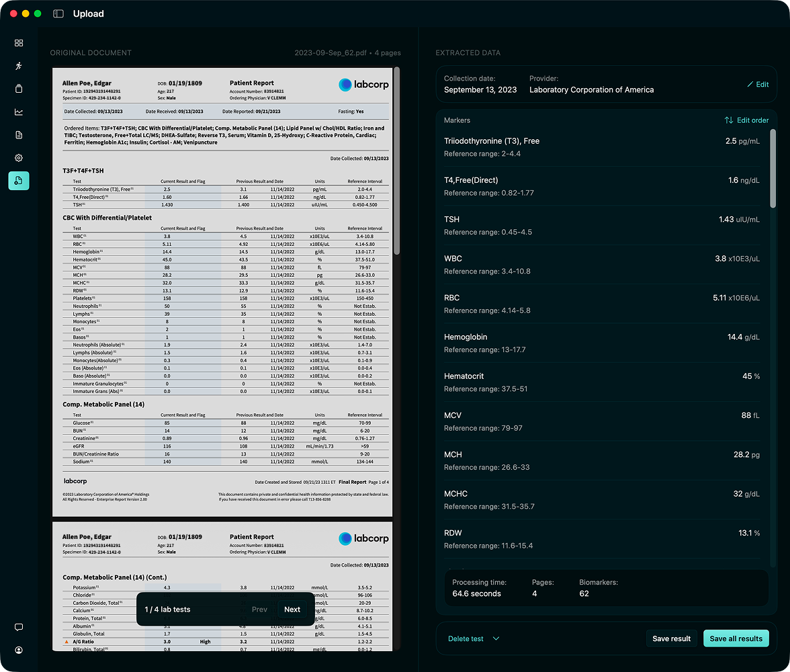Click the pencil icon beside Edit
Viewport: 790px width, 672px height.
(x=750, y=84)
